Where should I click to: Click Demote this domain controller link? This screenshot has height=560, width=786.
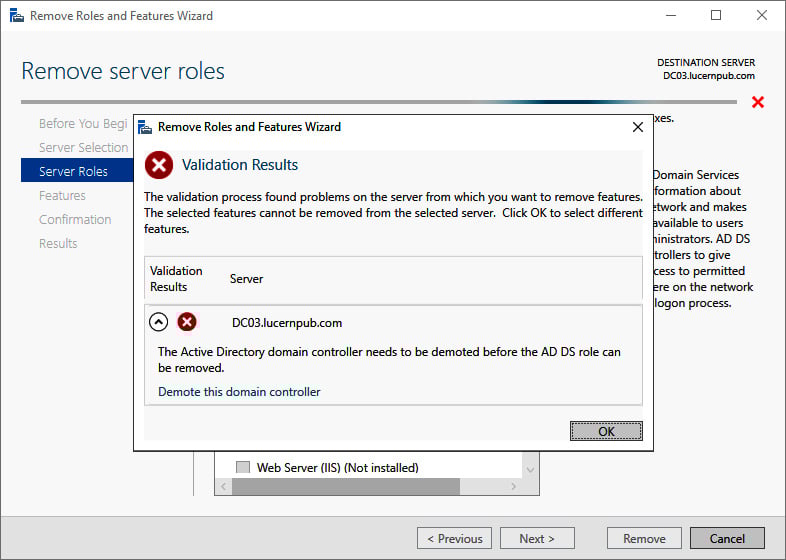239,392
